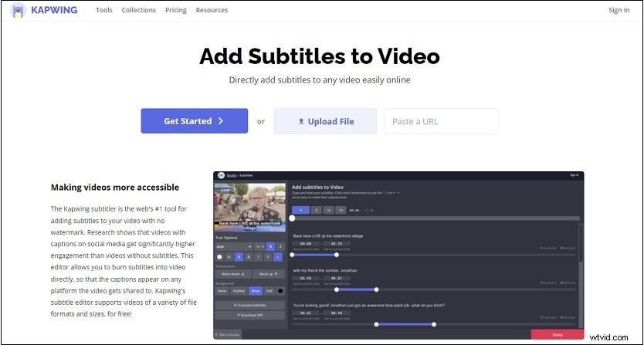Viewport: 644px width, 345px height.
Task: Click Remove for the zombie Jonathan subtitle
Action: click(x=568, y=282)
